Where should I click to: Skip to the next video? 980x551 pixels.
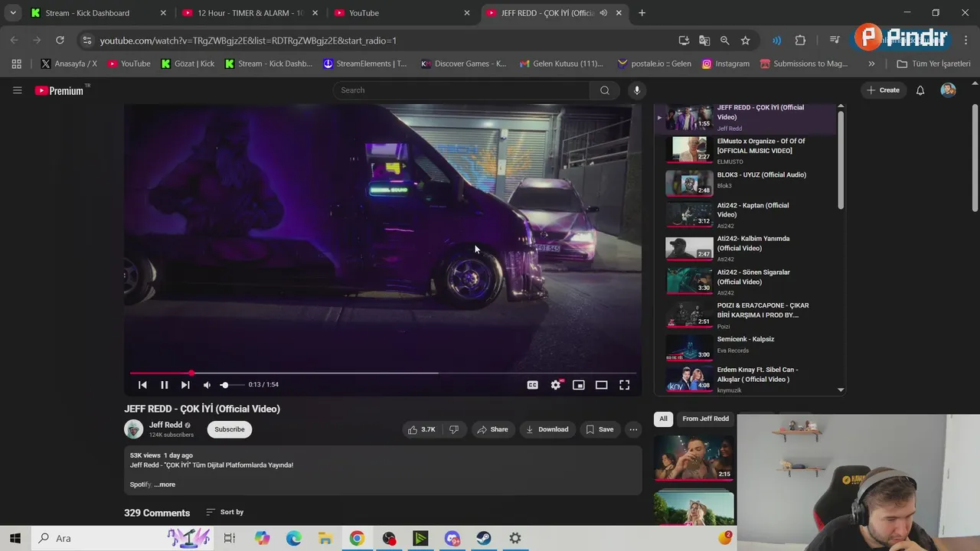click(185, 385)
